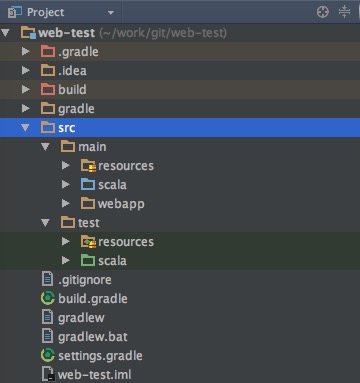
Task: Select scala label under main
Action: point(112,185)
